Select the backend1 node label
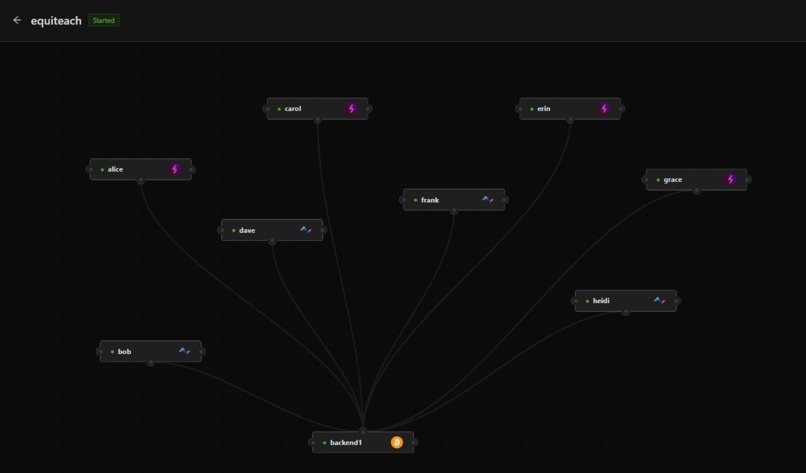806x473 pixels. (346, 442)
